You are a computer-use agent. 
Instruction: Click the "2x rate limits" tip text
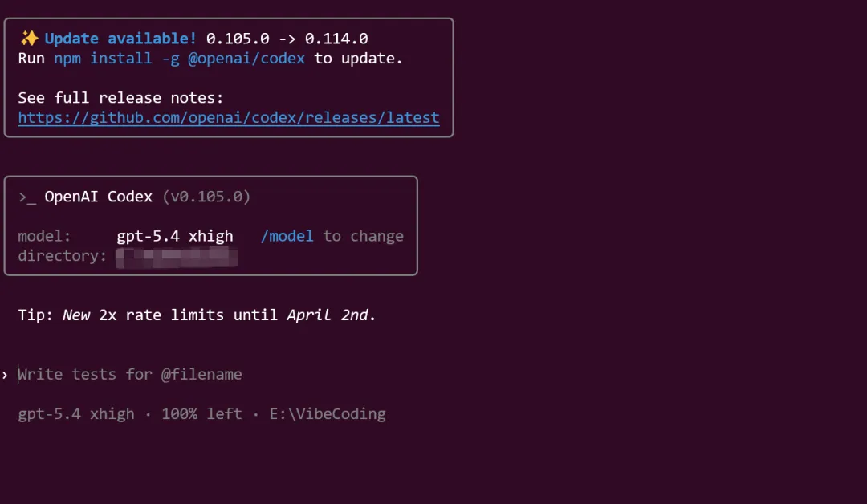161,315
